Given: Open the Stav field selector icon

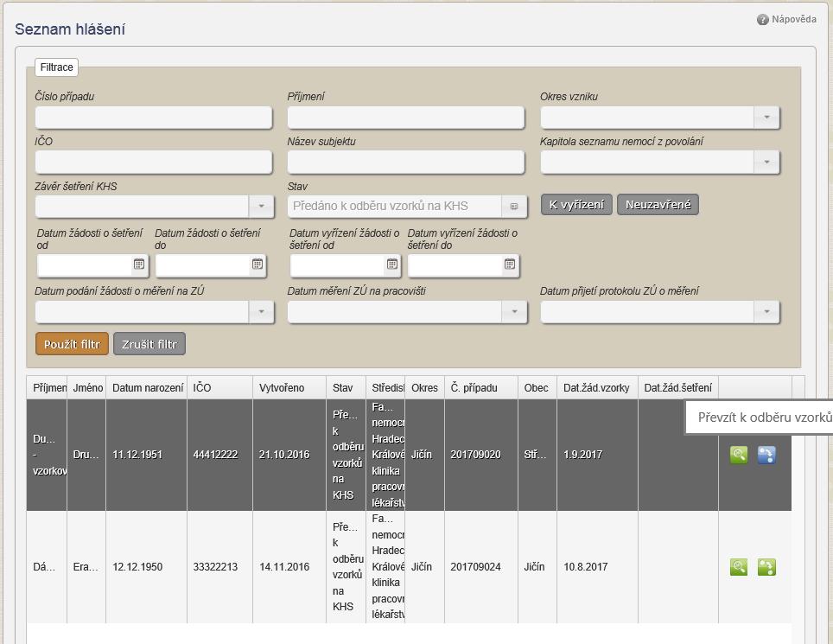Looking at the screenshot, I should coord(514,206).
